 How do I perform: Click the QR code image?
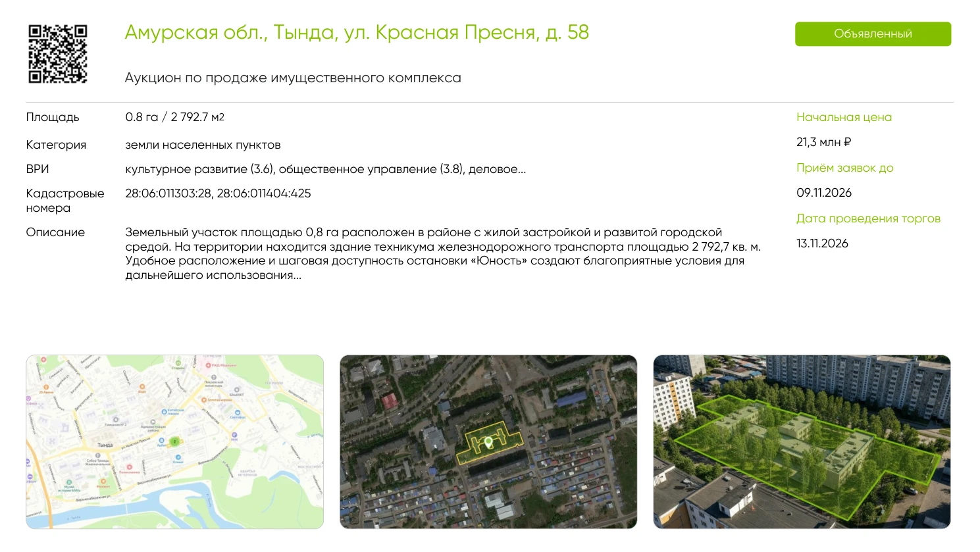tap(58, 54)
